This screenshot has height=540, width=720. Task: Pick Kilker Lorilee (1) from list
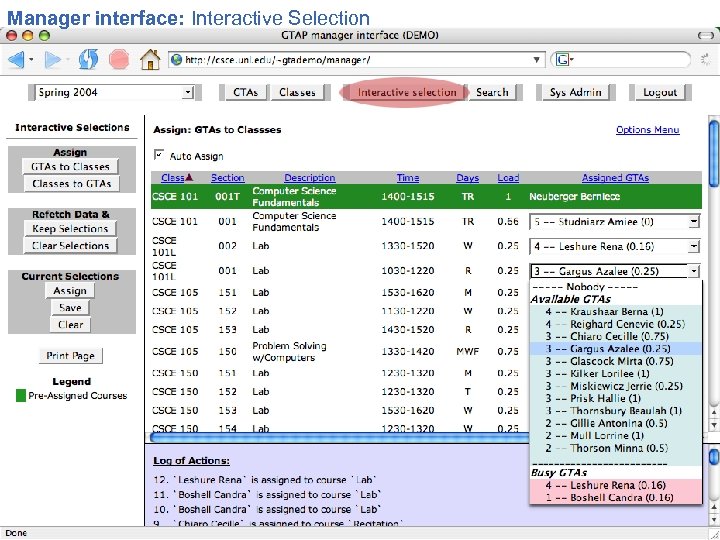click(x=615, y=374)
